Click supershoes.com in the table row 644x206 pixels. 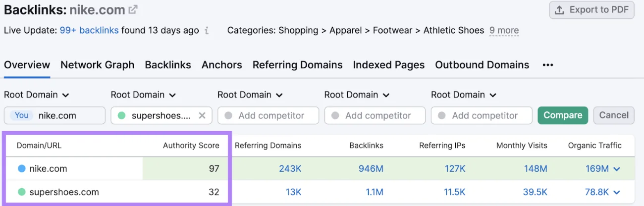click(64, 192)
